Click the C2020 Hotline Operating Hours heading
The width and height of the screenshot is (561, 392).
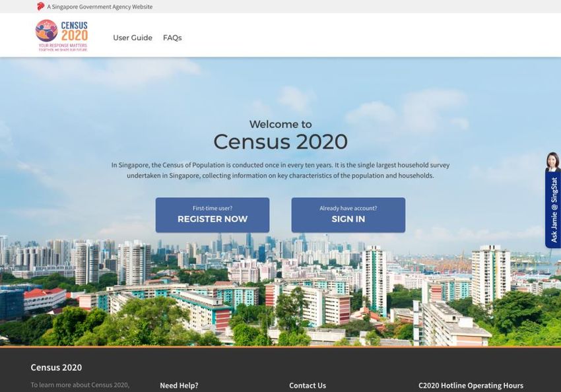point(471,385)
